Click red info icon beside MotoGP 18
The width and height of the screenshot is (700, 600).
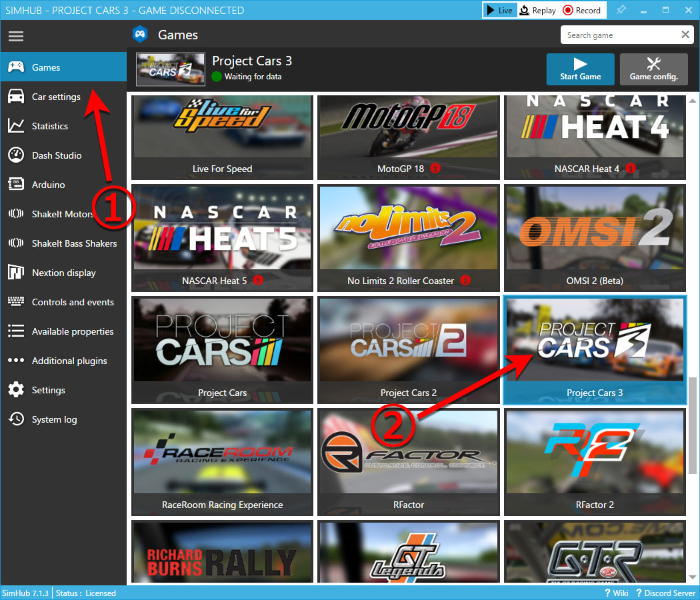tap(435, 169)
